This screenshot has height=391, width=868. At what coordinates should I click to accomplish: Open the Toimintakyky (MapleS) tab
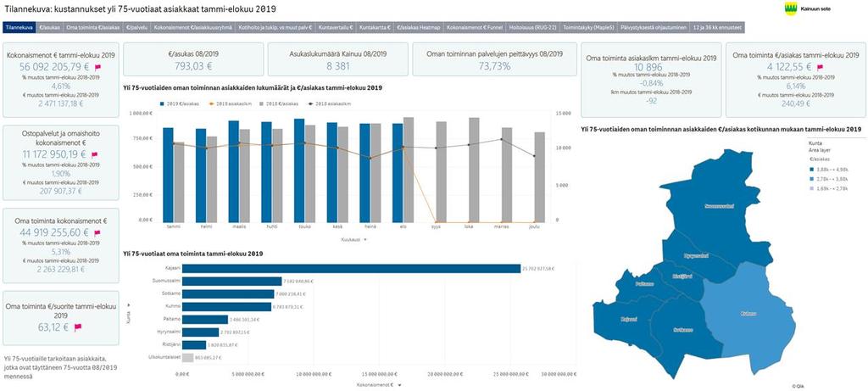tap(588, 26)
